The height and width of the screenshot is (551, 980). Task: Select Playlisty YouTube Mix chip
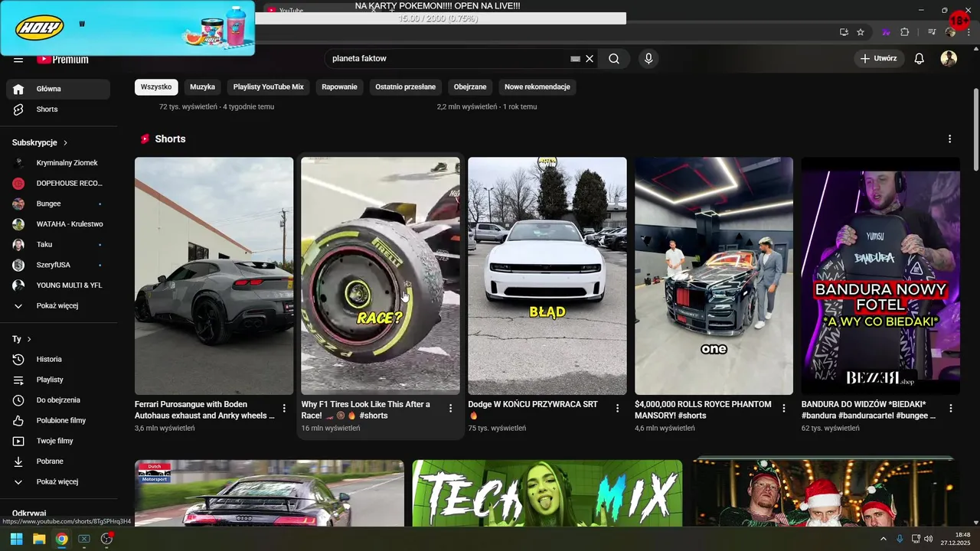point(269,87)
